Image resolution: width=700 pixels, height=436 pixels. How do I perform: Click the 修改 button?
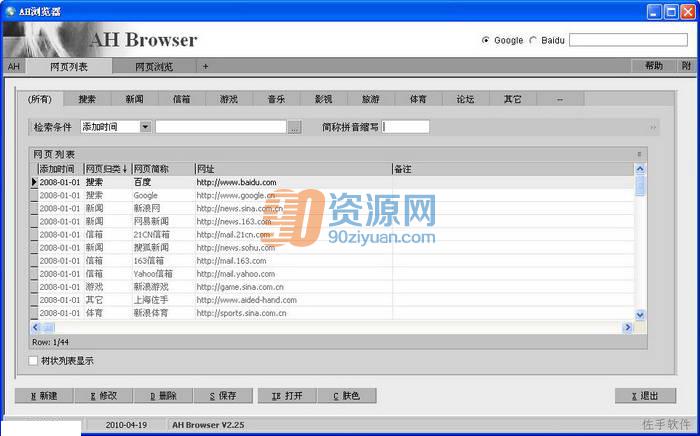tap(104, 396)
